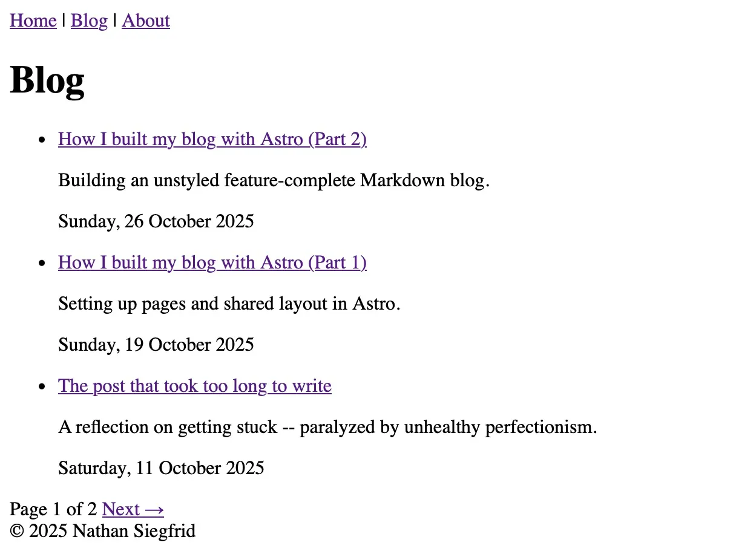This screenshot has width=736, height=560.
Task: Open 'How I built my blog with Astro (Part 2)'
Action: [x=212, y=139]
